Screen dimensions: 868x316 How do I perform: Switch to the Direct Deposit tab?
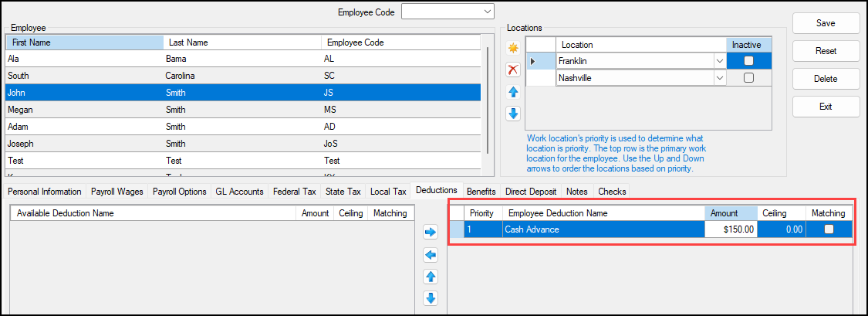coord(531,191)
